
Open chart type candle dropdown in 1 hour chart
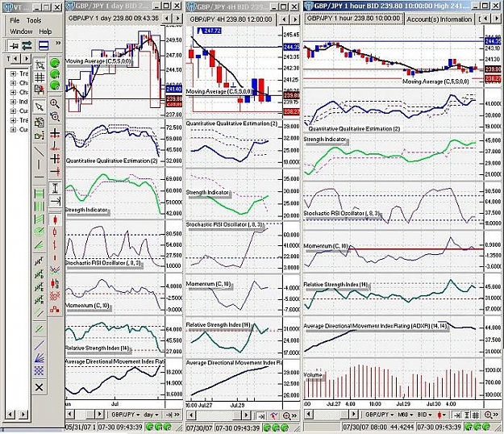[442, 415]
